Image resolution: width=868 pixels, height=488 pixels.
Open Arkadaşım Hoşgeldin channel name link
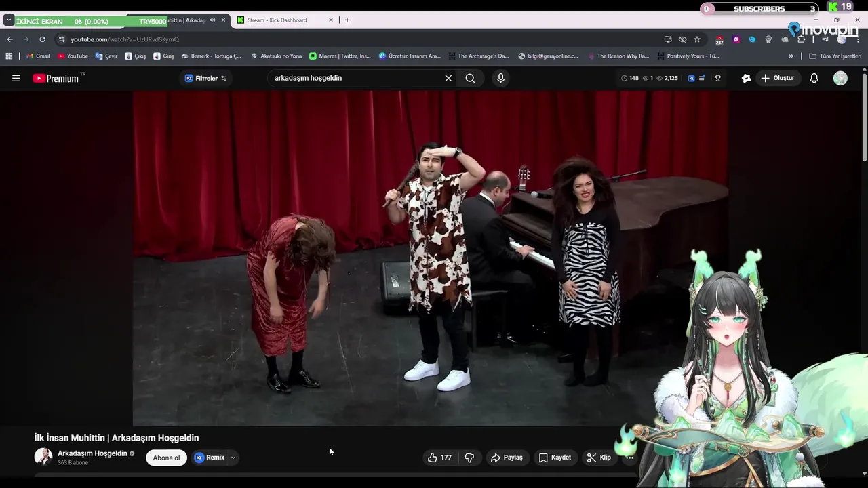pos(92,453)
